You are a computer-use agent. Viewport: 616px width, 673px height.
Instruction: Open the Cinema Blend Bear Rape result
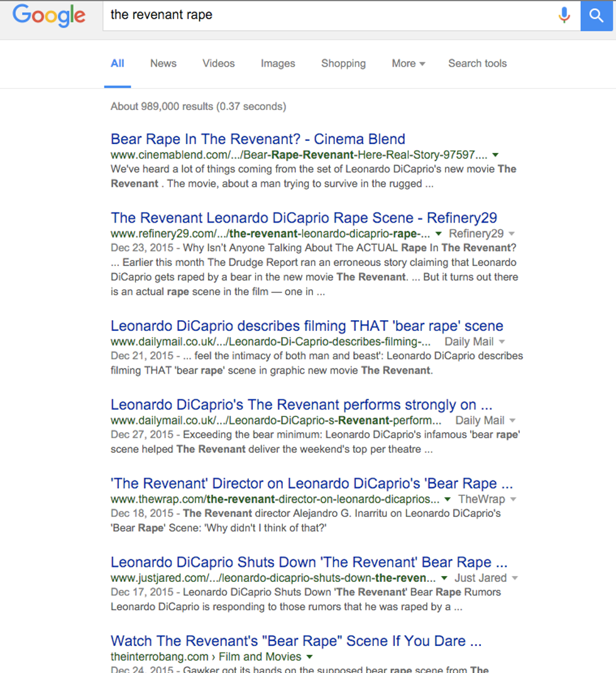[258, 139]
